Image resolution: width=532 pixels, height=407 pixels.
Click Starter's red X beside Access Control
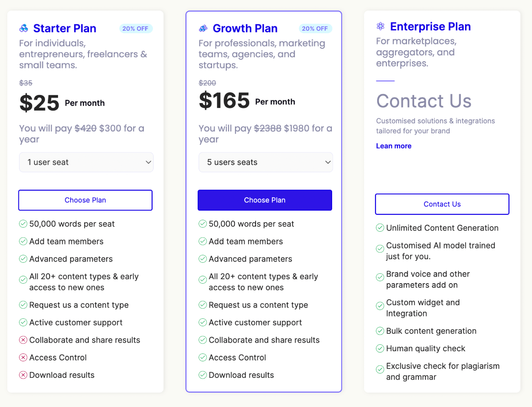click(23, 358)
